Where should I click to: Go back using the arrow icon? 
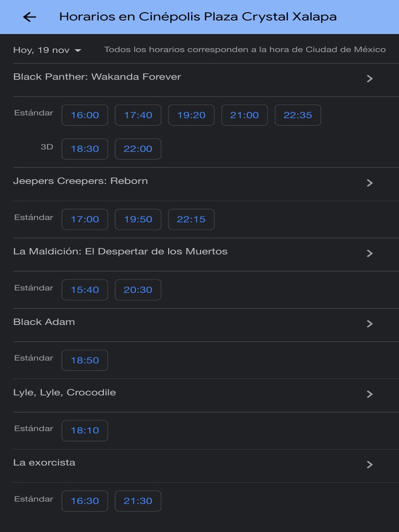pos(30,17)
